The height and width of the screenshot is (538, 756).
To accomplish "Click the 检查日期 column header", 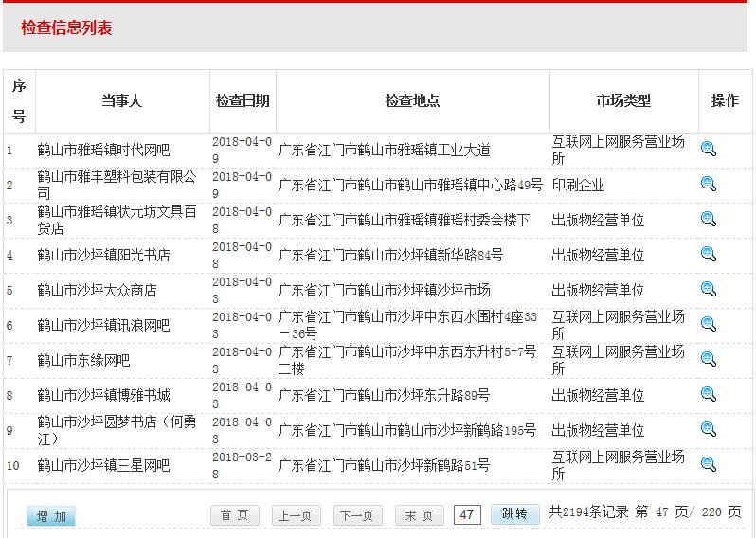I will 243,100.
